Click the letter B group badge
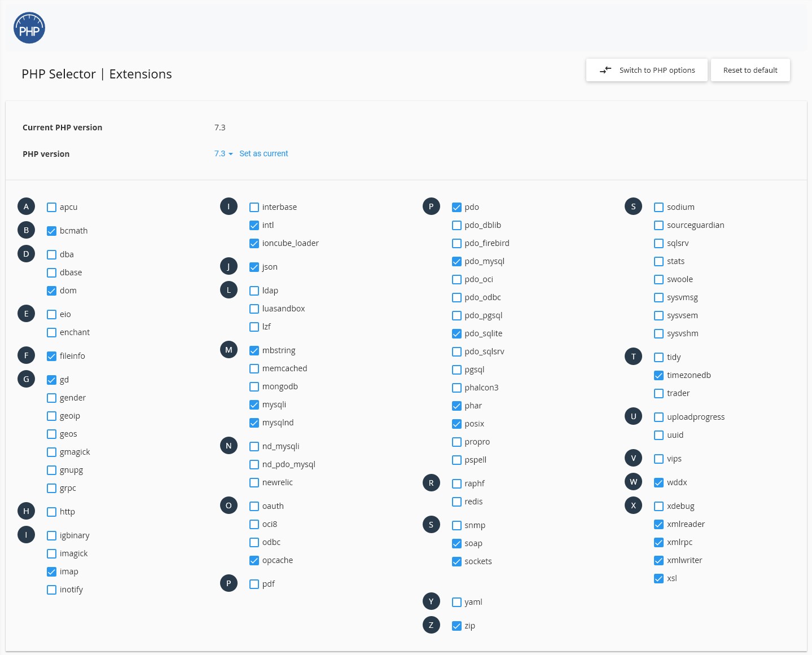Viewport: 812px width, 655px height. coord(26,230)
